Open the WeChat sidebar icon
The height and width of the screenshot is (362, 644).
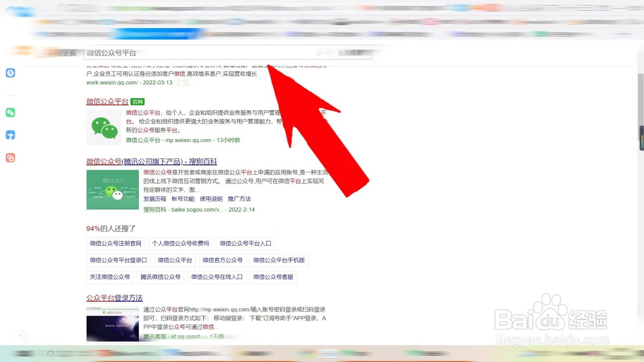tap(10, 112)
